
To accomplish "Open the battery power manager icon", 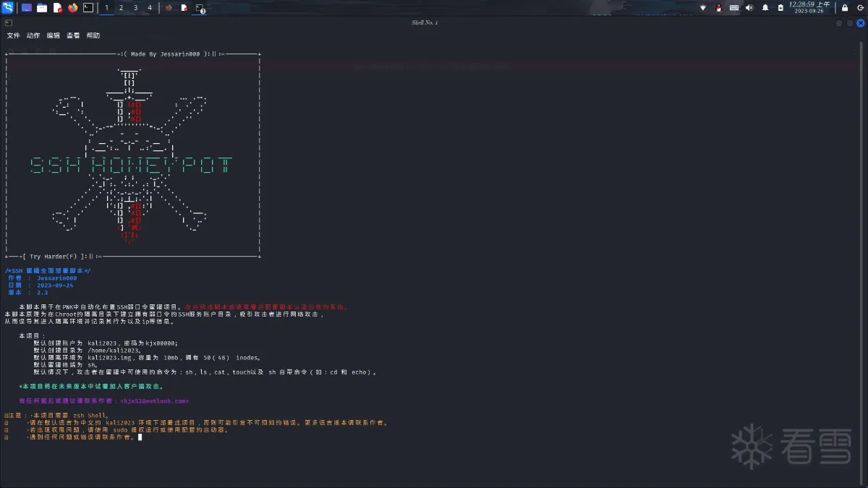I will coord(780,8).
